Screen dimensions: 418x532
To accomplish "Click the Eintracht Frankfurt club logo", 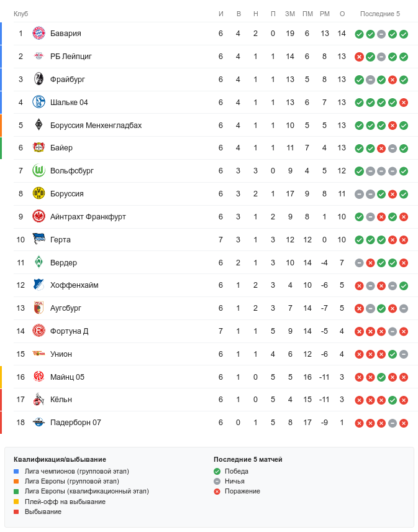I will (39, 217).
